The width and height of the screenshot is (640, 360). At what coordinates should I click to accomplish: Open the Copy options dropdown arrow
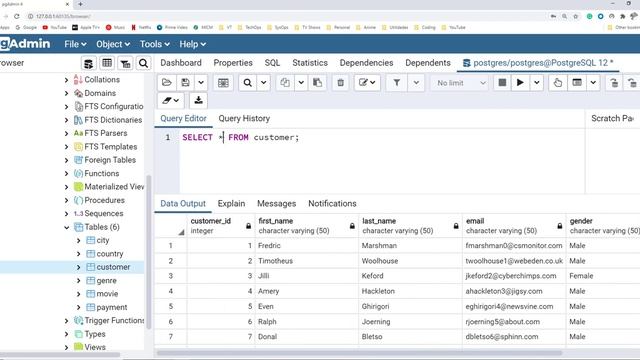[x=301, y=83]
